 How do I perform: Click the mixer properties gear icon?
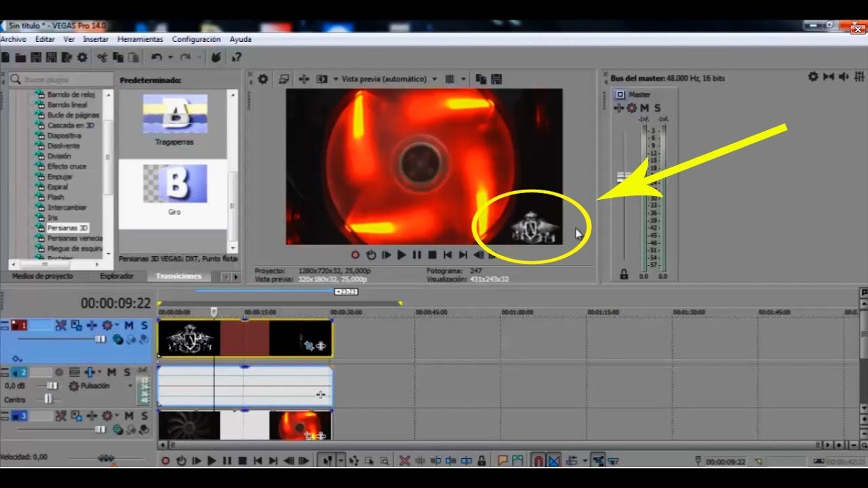(813, 77)
